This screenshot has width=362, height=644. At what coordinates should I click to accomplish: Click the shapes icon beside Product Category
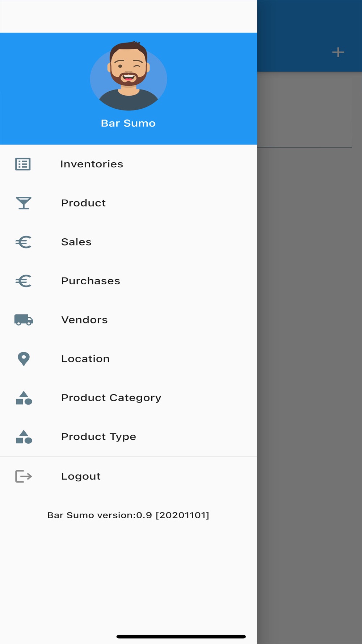pos(24,398)
